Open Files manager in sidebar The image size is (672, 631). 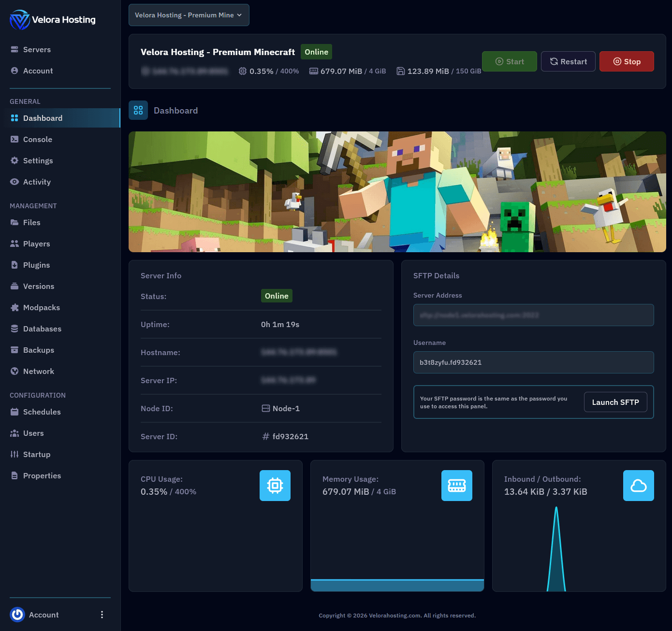(31, 223)
